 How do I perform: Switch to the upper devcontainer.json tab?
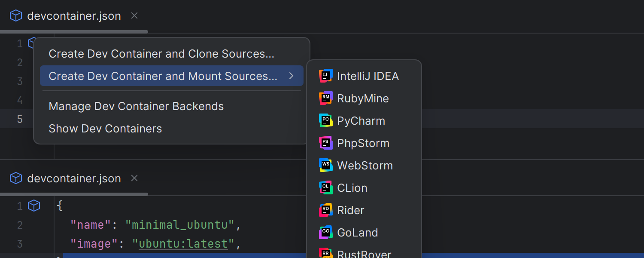74,16
